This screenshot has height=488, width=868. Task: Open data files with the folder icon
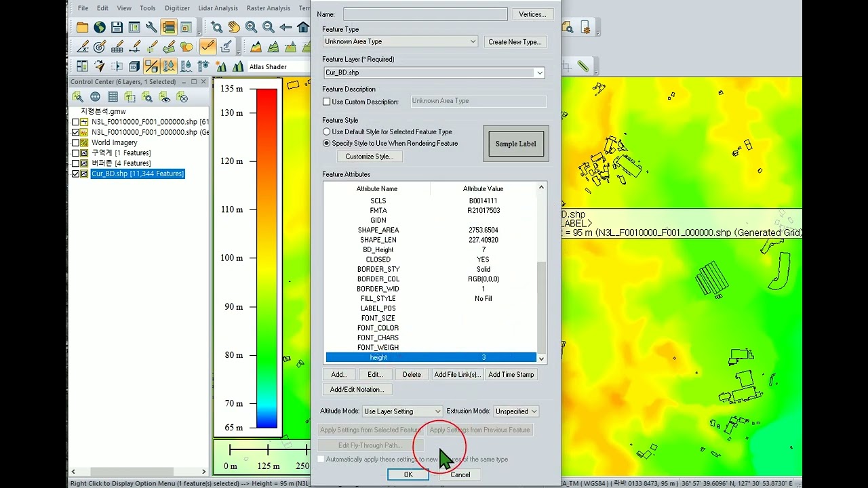82,27
